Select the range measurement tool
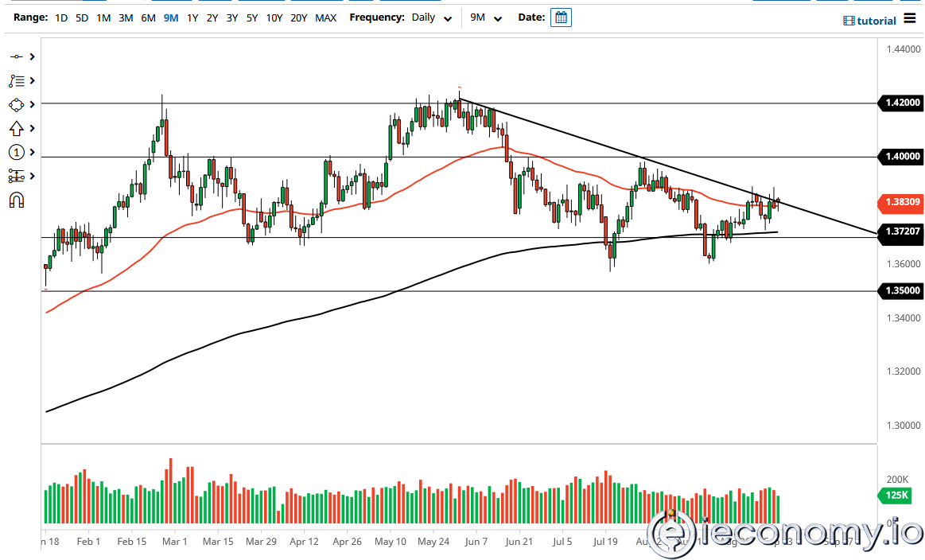 click(x=14, y=176)
